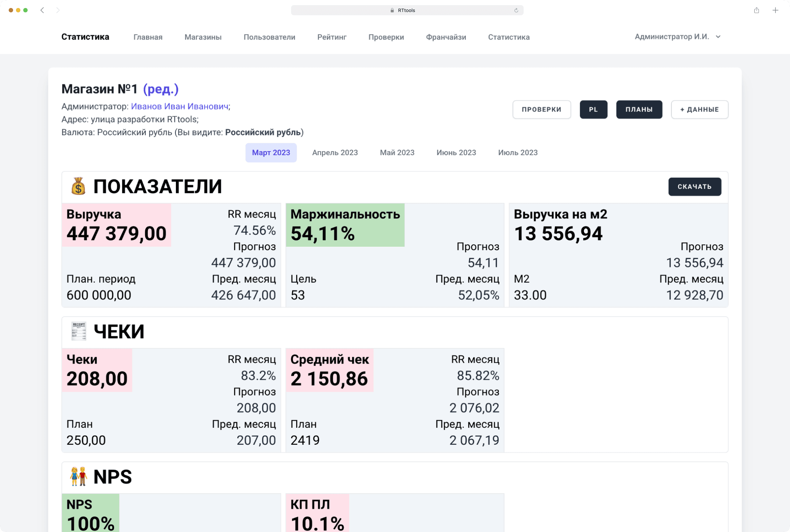Reload the page via refresh icon

(516, 10)
